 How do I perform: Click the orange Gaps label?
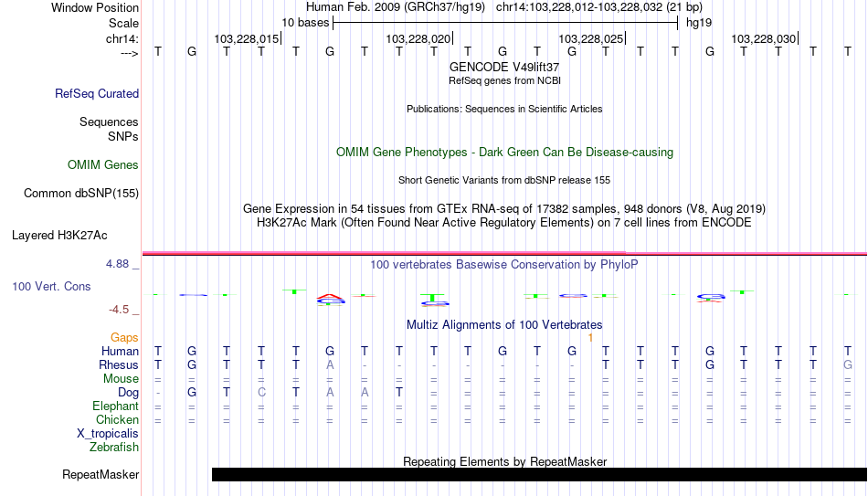(x=124, y=338)
